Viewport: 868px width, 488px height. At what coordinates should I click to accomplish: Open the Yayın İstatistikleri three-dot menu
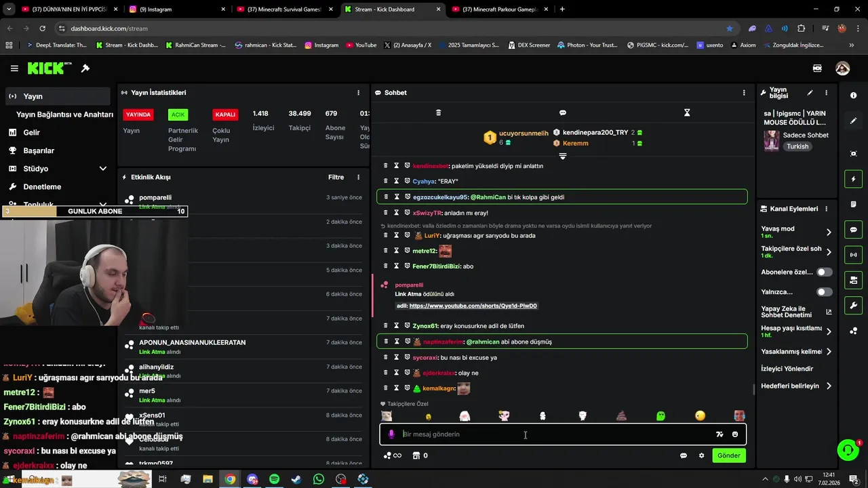tap(359, 93)
